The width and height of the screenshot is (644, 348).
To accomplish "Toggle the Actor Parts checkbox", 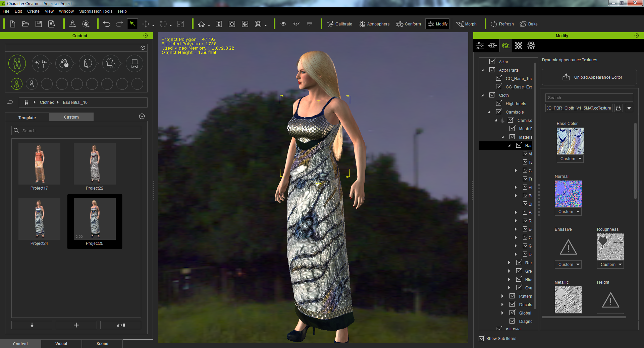I will coord(492,70).
